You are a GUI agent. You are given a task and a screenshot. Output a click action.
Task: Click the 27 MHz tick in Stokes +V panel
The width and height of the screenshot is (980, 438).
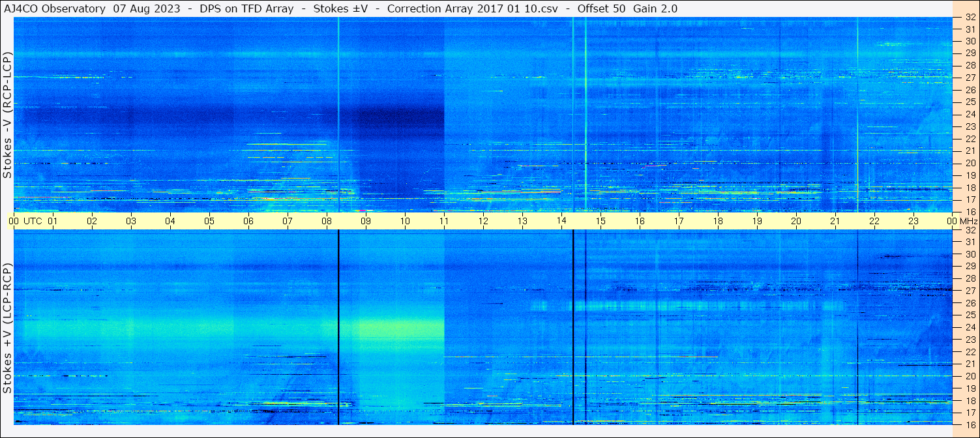(x=970, y=291)
